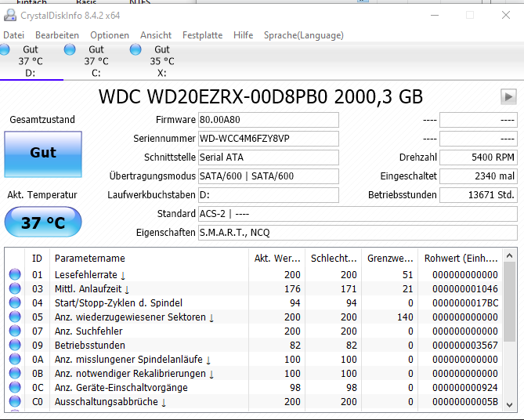Click the CrystalDiskInfo app icon in title bar
Image resolution: width=524 pixels, height=420 pixels.
[10, 16]
